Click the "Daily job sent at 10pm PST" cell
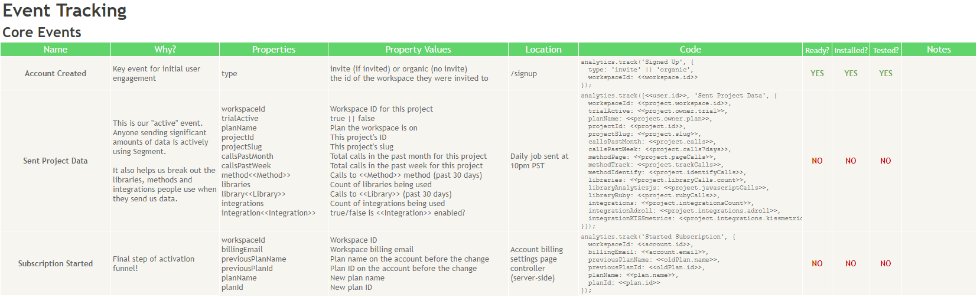This screenshot has height=297, width=980. pos(539,161)
